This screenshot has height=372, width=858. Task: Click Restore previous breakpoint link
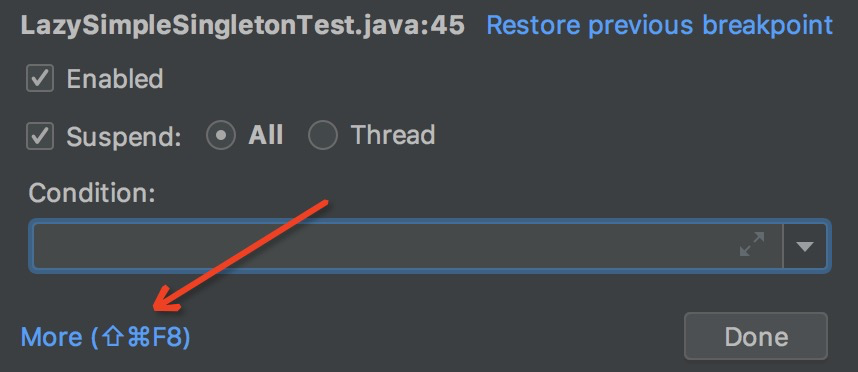pyautogui.click(x=659, y=25)
